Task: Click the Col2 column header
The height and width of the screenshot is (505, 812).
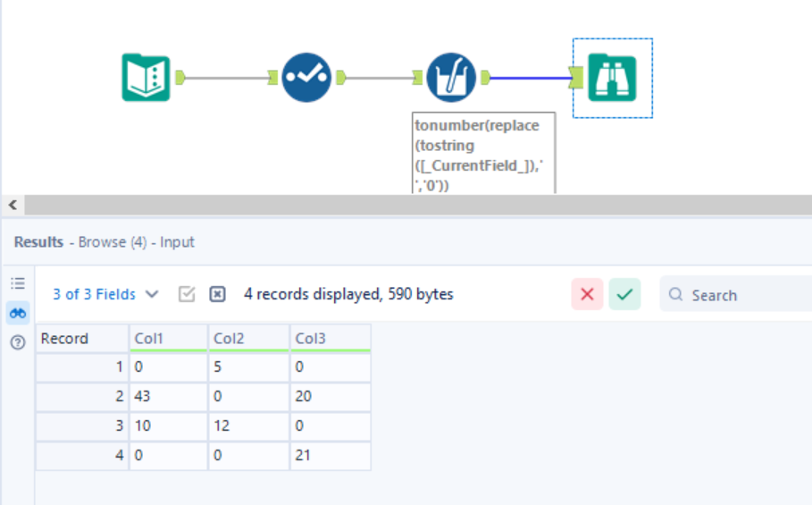Action: coord(248,338)
